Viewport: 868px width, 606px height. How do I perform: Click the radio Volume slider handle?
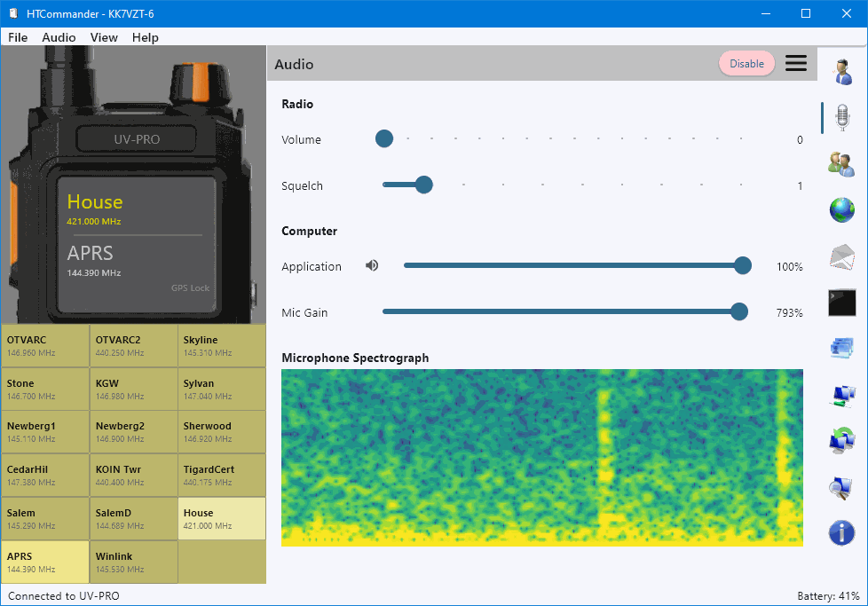(384, 138)
